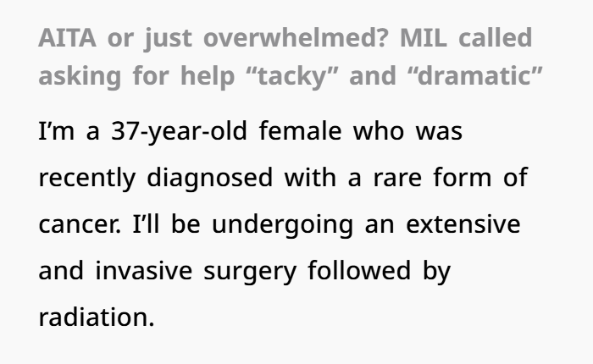Click the word "radiation." at the paragraph end

[97, 317]
